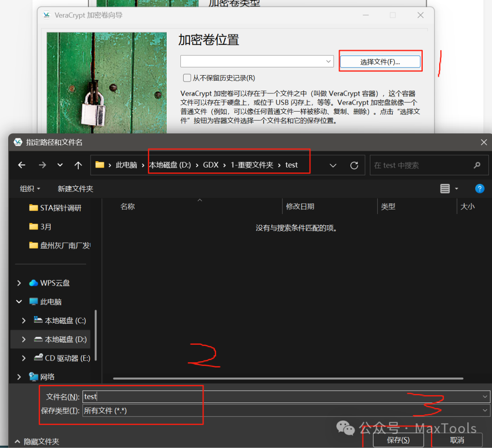Click the folder icon in address bar
The image size is (492, 448).
100,165
